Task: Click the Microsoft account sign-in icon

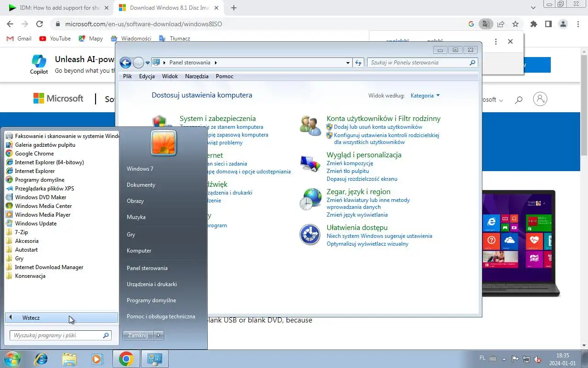Action: tap(540, 99)
